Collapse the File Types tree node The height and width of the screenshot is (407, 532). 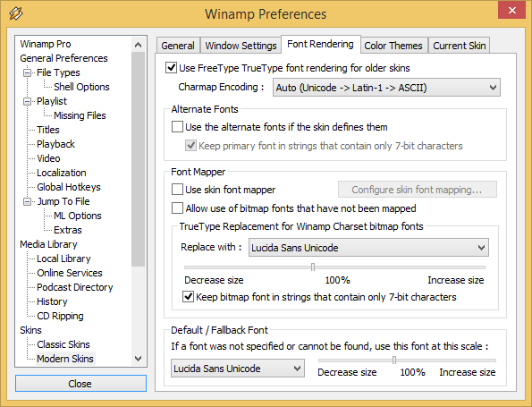(27, 72)
